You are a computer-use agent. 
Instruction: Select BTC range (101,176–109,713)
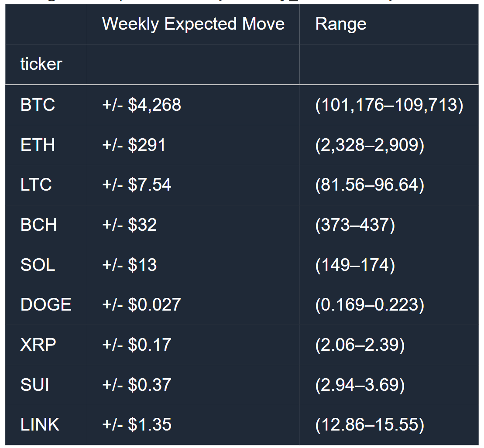tap(389, 105)
